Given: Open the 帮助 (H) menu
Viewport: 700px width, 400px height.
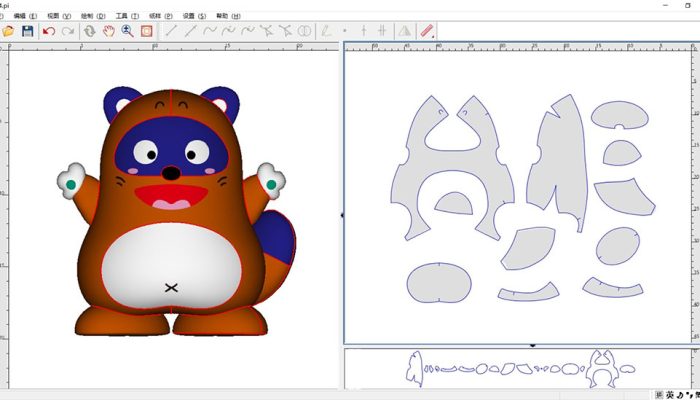Looking at the screenshot, I should point(228,16).
